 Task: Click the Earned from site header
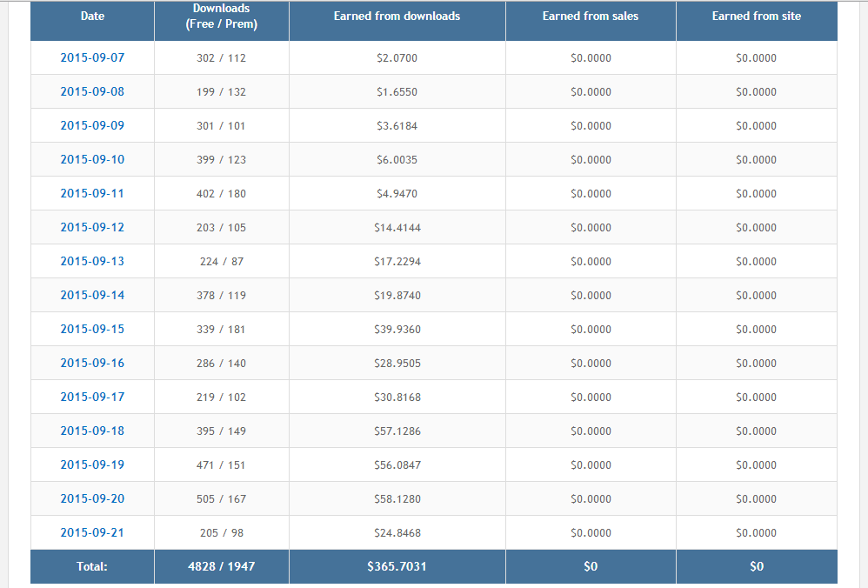point(757,16)
